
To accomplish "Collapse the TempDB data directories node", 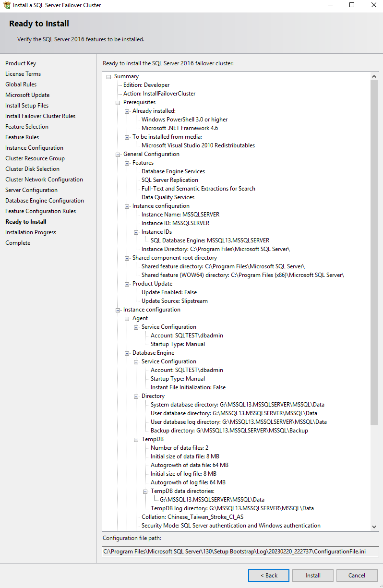I will (x=145, y=491).
